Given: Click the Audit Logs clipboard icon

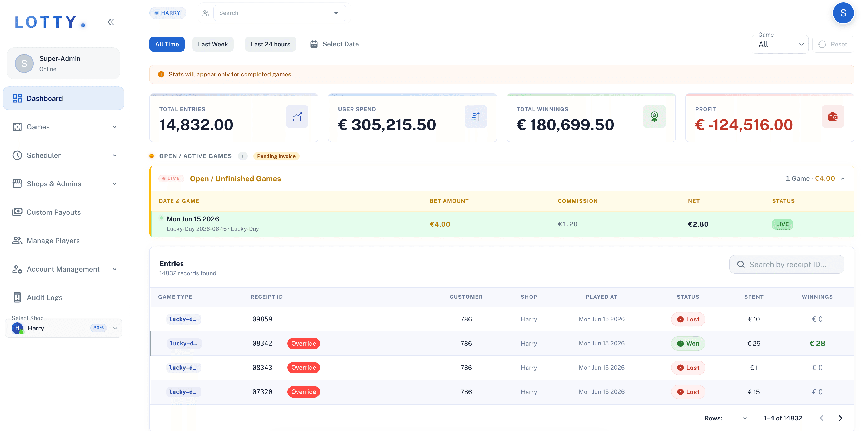Looking at the screenshot, I should [x=17, y=297].
